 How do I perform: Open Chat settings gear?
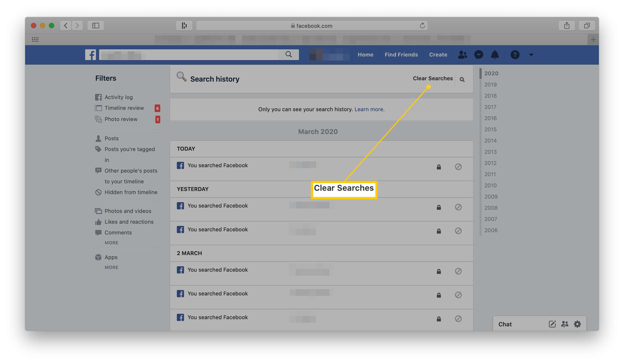[x=577, y=324]
